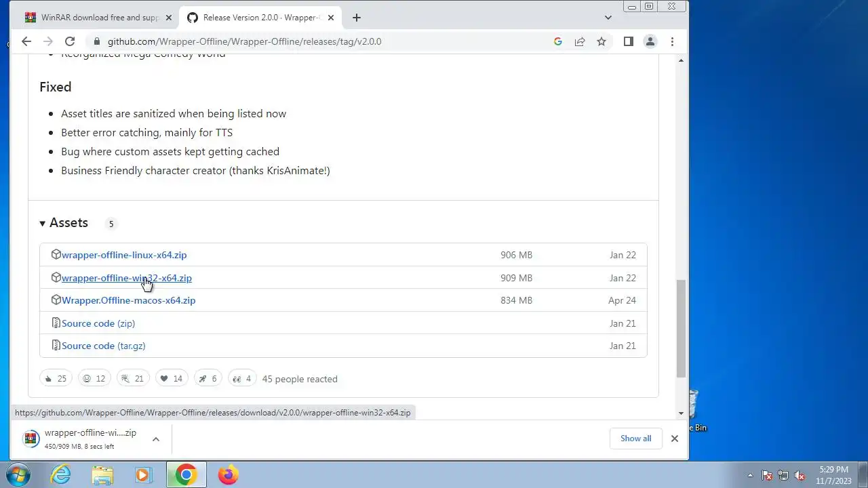Bookmark this page with the star icon
Screen dimensions: 868x488
pyautogui.click(x=601, y=41)
